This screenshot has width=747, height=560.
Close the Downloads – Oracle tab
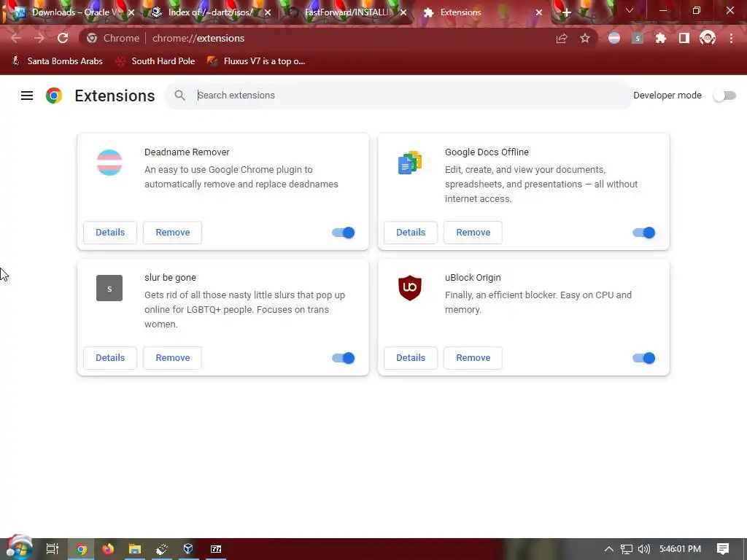131,13
